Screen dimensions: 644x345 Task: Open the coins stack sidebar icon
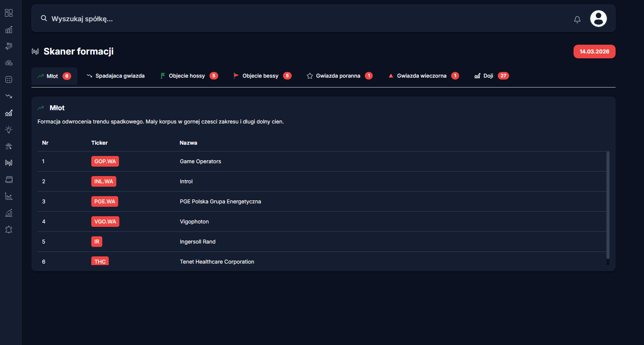pos(9,63)
